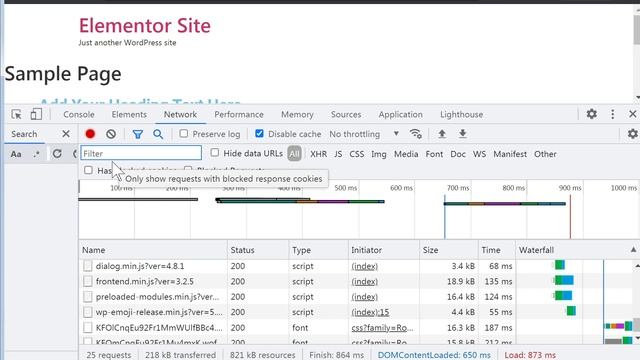The image size is (640, 360).
Task: Focus the Filter text field
Action: (141, 153)
